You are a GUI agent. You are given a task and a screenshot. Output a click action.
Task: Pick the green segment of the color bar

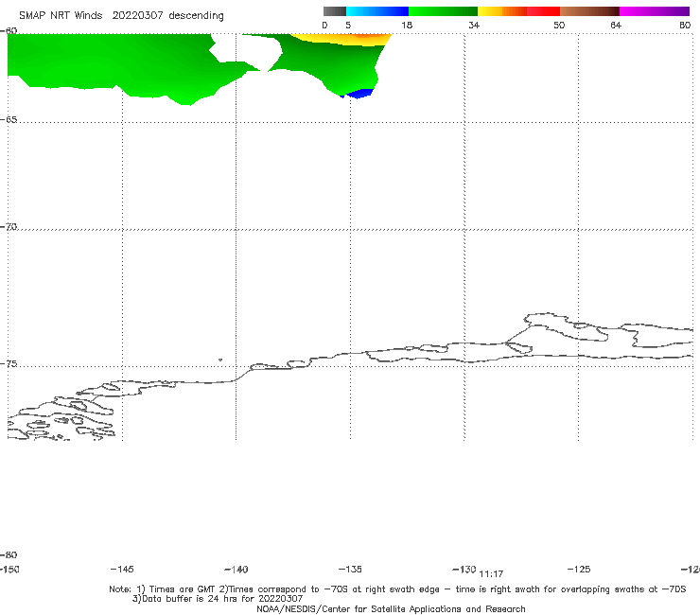point(443,11)
